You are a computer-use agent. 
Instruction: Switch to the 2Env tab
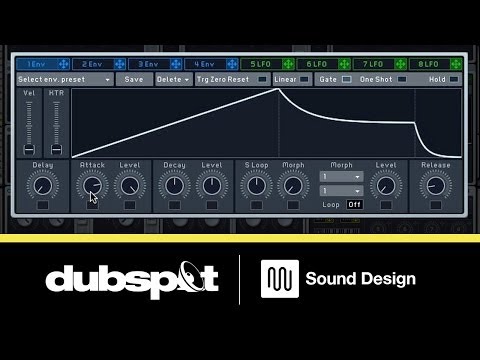[x=92, y=64]
